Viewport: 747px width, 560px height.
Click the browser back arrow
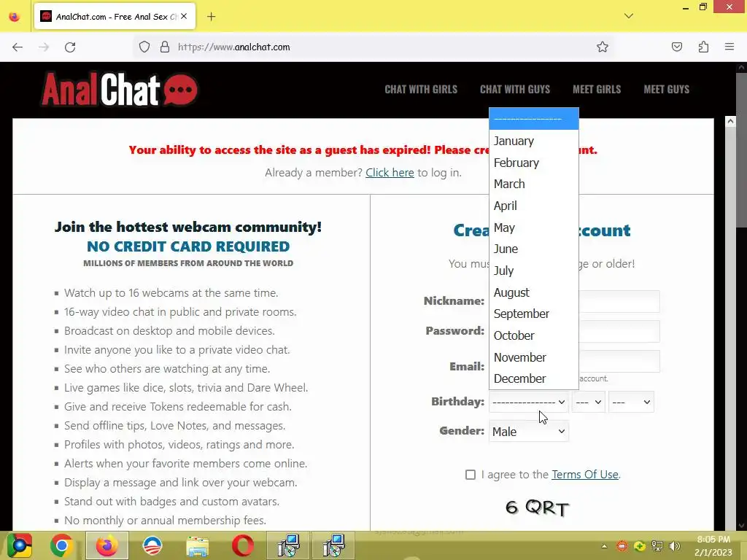coord(18,47)
